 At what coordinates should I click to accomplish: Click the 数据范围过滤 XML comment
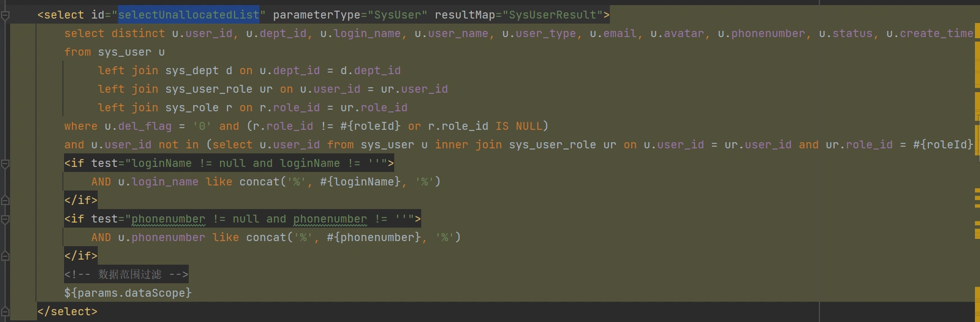click(129, 274)
